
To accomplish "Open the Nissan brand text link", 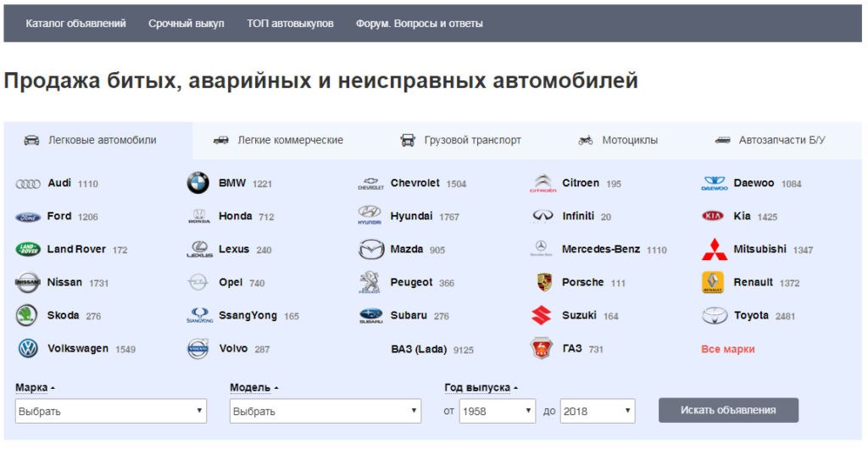I will click(64, 282).
